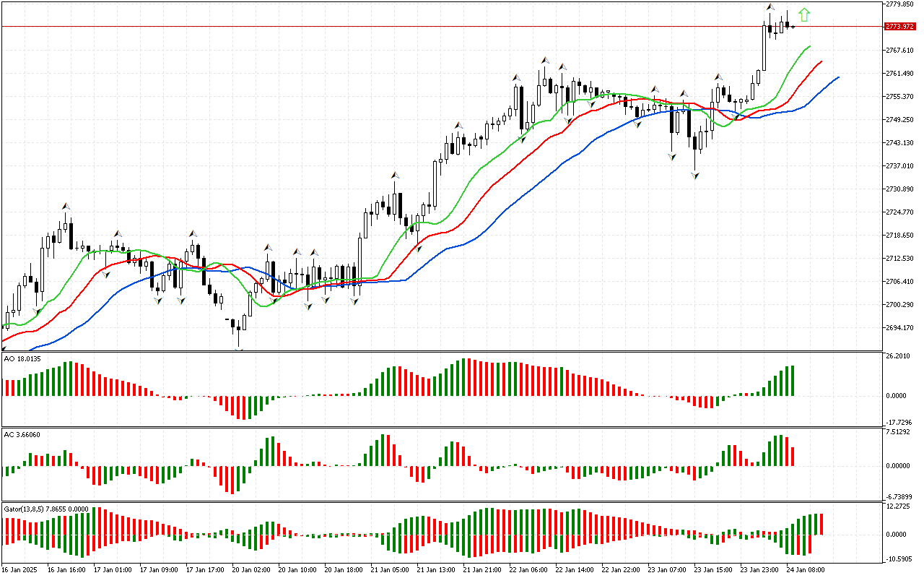Screen dimensions: 924x578
Task: Click the green up arrow signal marker
Action: click(804, 15)
